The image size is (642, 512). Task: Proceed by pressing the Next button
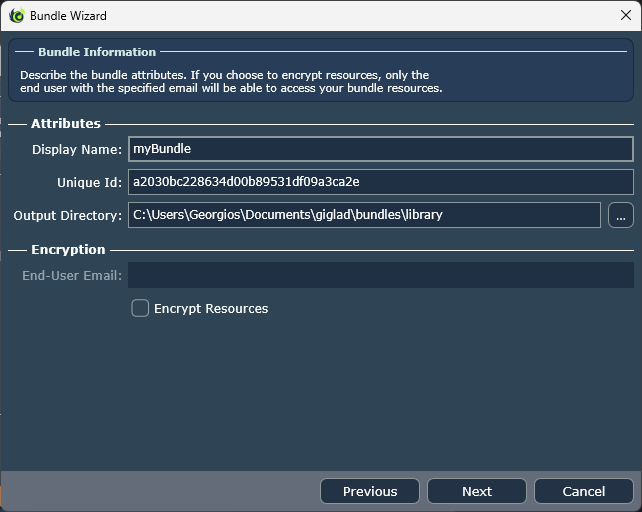click(477, 491)
